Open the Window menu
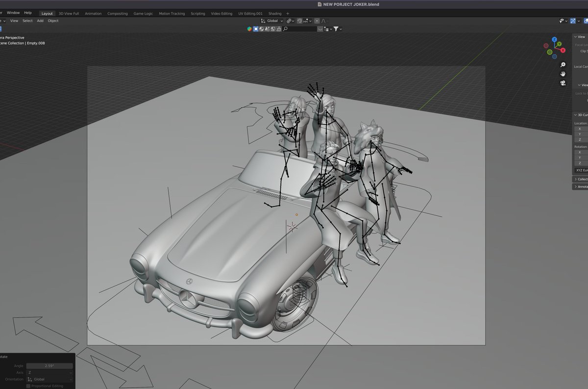588x389 pixels. coord(13,12)
